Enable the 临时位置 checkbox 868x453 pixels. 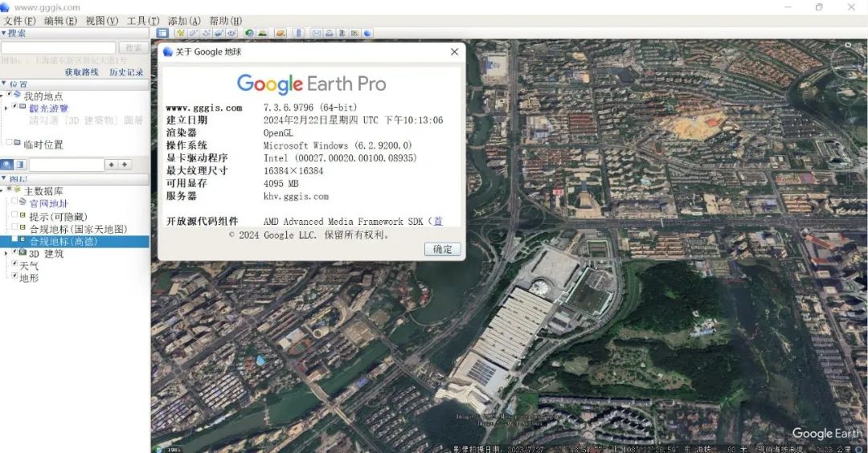9,143
